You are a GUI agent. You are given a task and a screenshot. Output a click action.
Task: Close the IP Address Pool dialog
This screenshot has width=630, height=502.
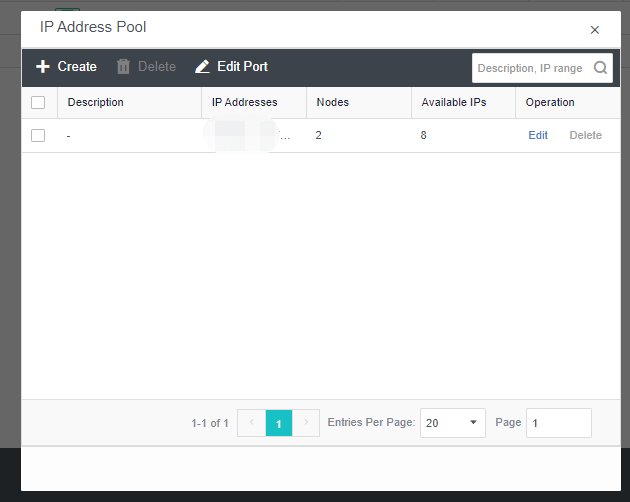pos(595,30)
